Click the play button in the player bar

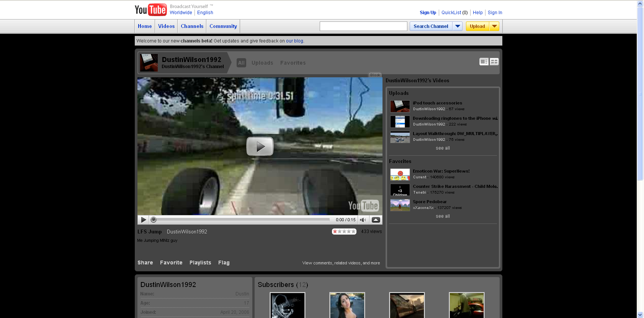(x=143, y=220)
